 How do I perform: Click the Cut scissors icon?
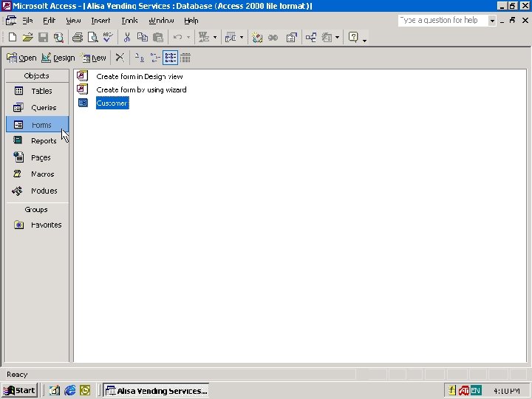pos(127,38)
